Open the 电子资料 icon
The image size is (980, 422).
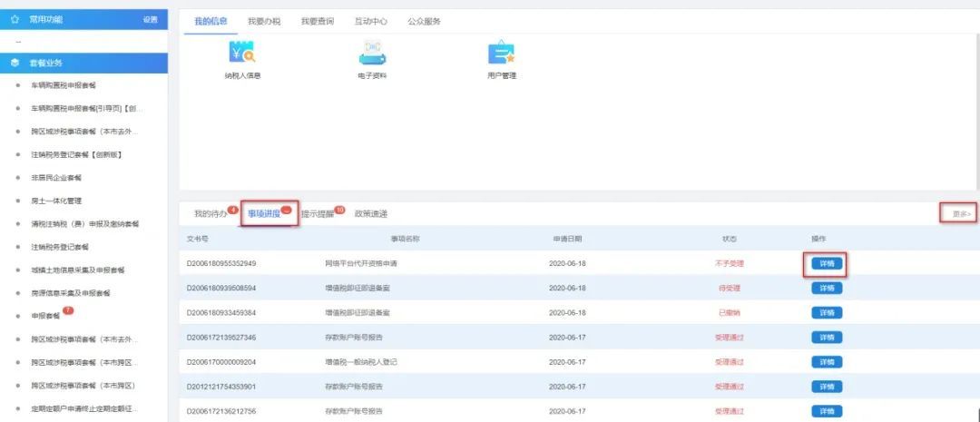point(372,54)
